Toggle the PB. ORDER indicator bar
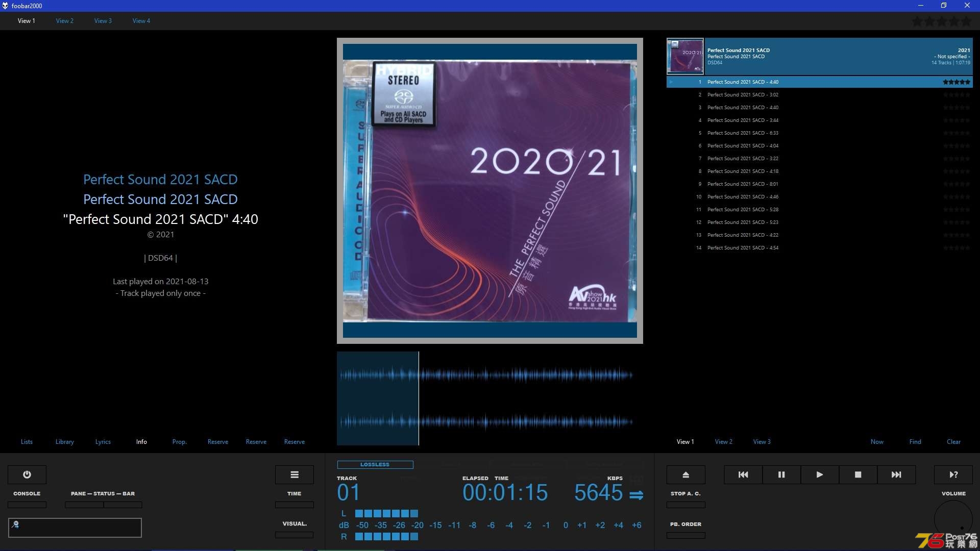The height and width of the screenshot is (551, 980). [x=686, y=535]
